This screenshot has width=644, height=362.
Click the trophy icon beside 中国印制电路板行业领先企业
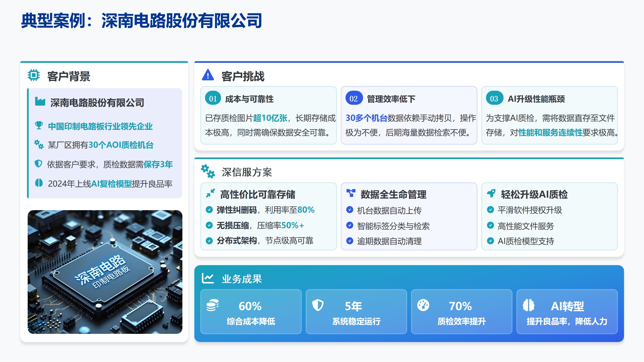(x=39, y=125)
